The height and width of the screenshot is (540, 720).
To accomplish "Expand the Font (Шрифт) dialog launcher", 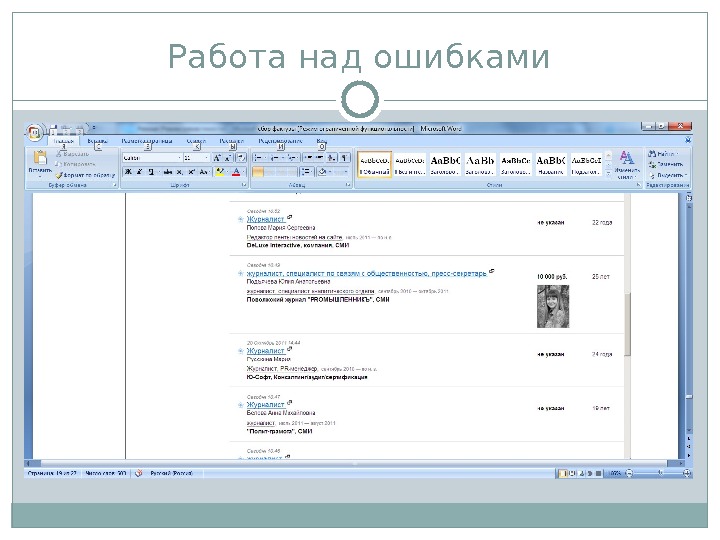I will coord(244,185).
